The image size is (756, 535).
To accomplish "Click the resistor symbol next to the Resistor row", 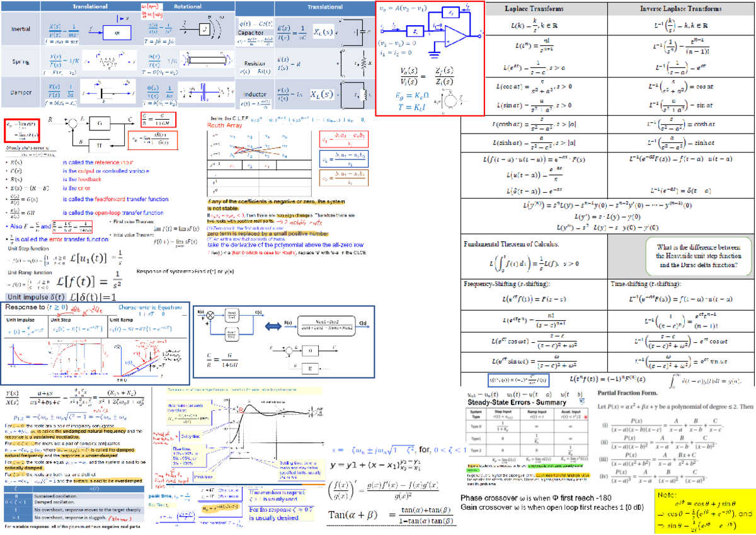I will coord(362,62).
